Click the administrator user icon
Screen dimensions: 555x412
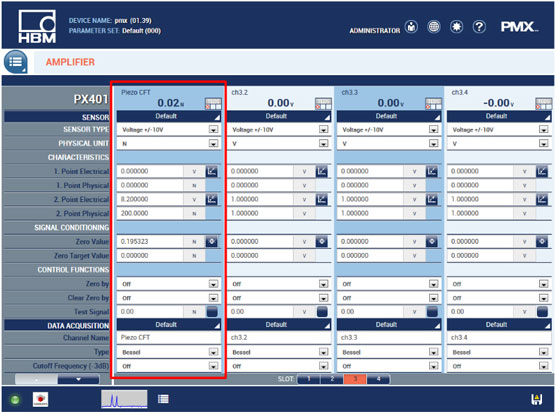click(x=411, y=27)
